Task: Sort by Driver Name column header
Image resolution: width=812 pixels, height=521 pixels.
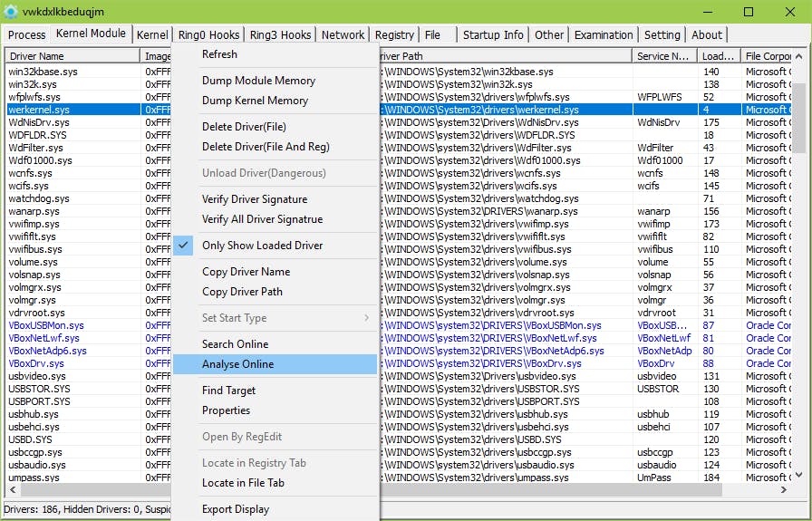Action: tap(71, 56)
